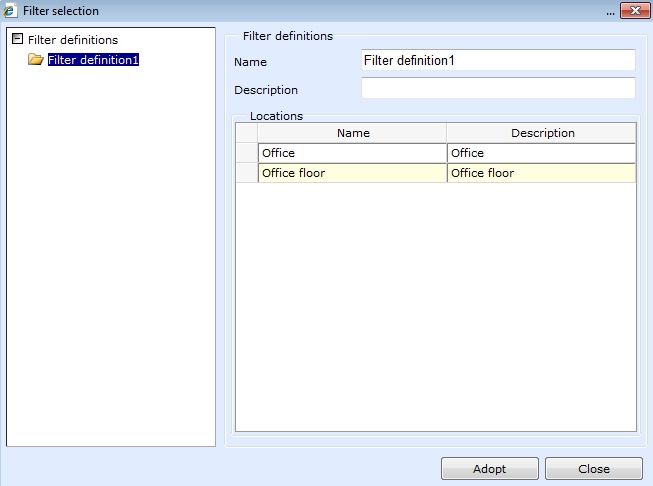This screenshot has width=653, height=486.
Task: Select Filter definition1 in the tree
Action: (93, 60)
